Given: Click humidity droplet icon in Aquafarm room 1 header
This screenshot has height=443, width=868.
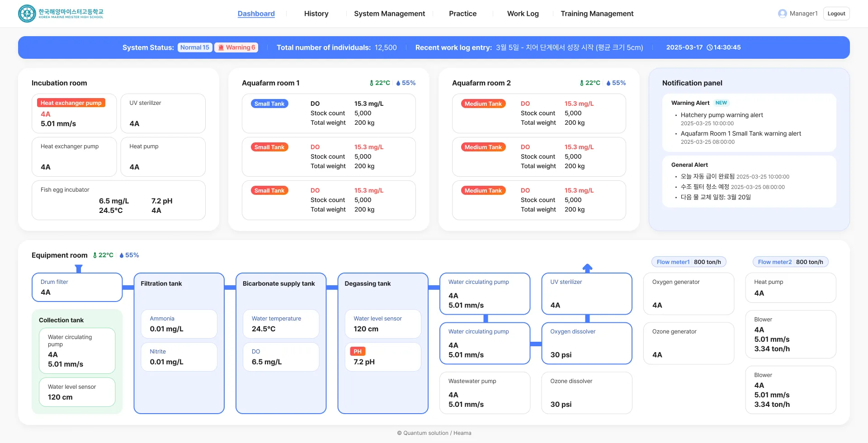Looking at the screenshot, I should pyautogui.click(x=398, y=83).
